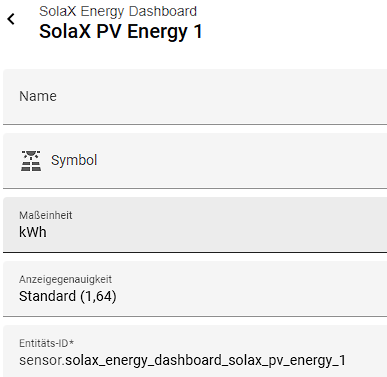Go back using the left chevron arrow

(11, 19)
